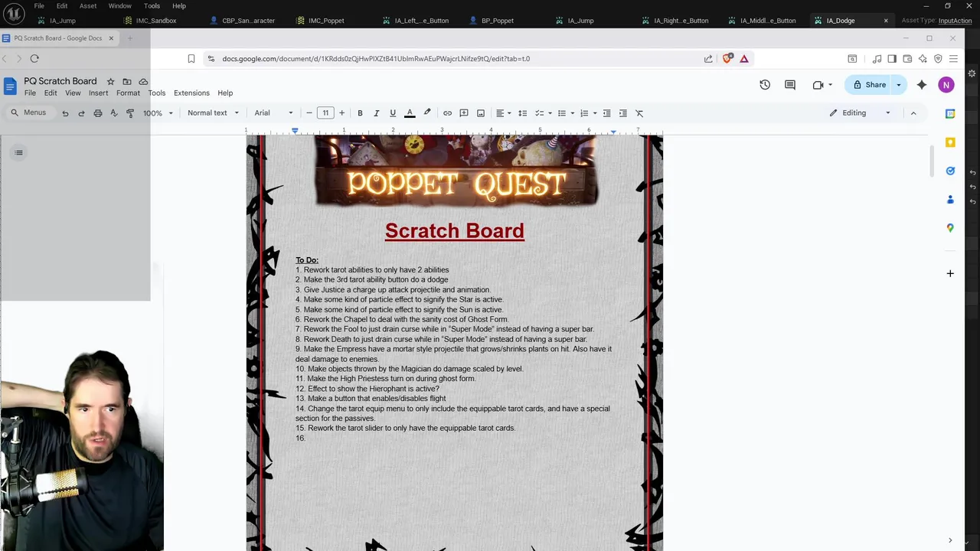Open Google Keep in side panel

[x=950, y=142]
